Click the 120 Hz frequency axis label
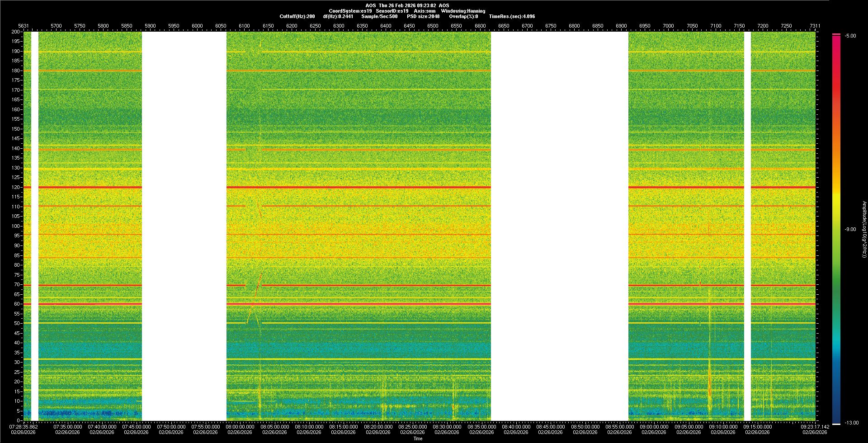This screenshot has height=443, width=868. (16, 187)
